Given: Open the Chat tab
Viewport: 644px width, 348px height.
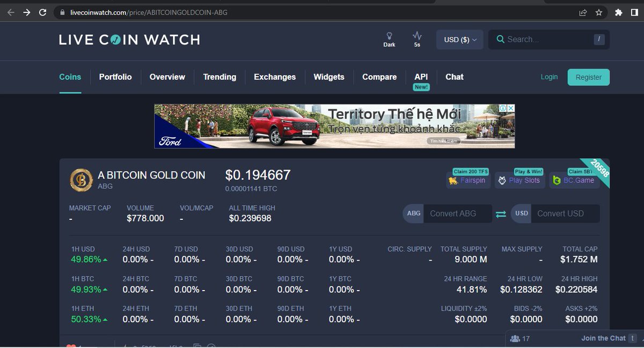Looking at the screenshot, I should point(455,77).
